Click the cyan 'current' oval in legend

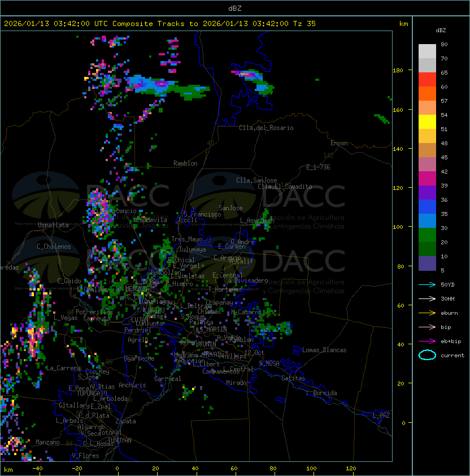[x=427, y=355]
